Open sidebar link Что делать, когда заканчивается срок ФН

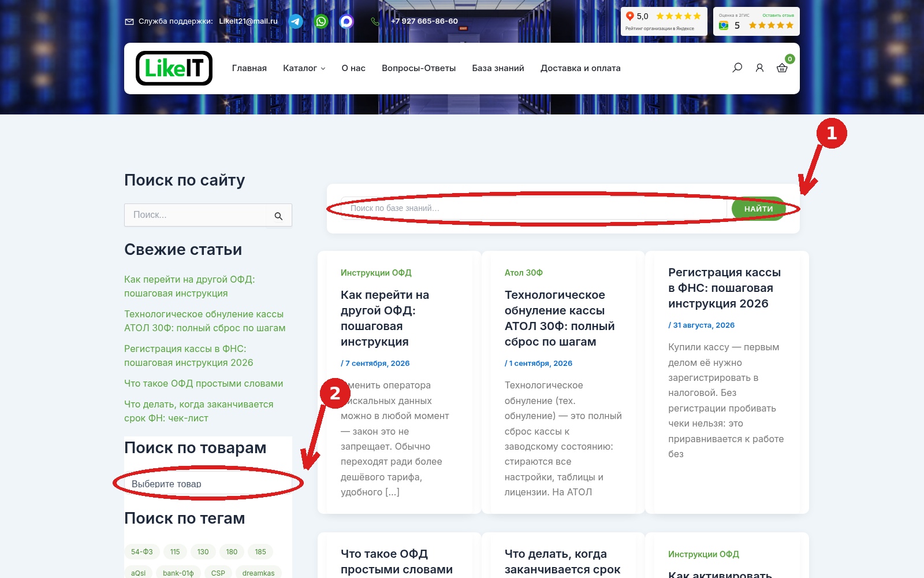click(x=199, y=411)
